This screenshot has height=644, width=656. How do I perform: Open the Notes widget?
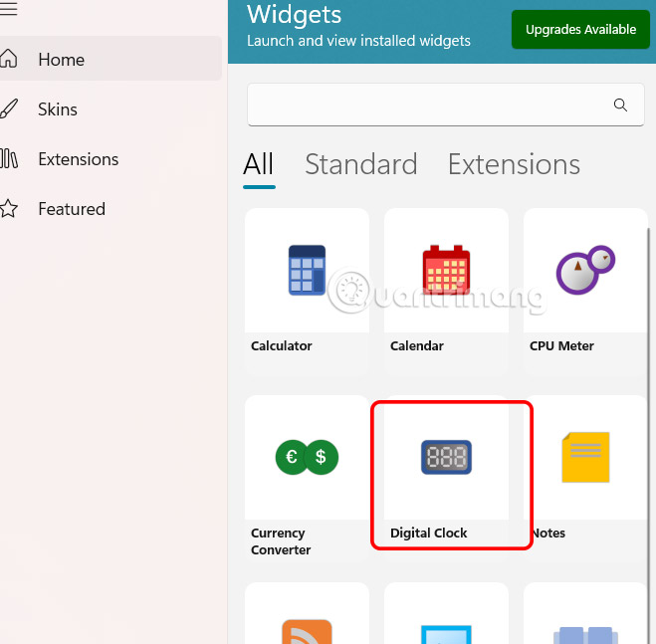(585, 458)
